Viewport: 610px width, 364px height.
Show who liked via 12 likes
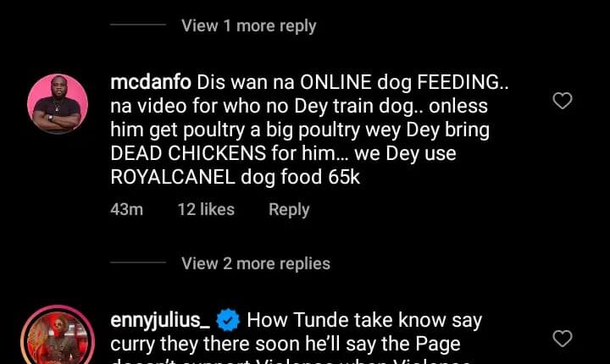(206, 210)
